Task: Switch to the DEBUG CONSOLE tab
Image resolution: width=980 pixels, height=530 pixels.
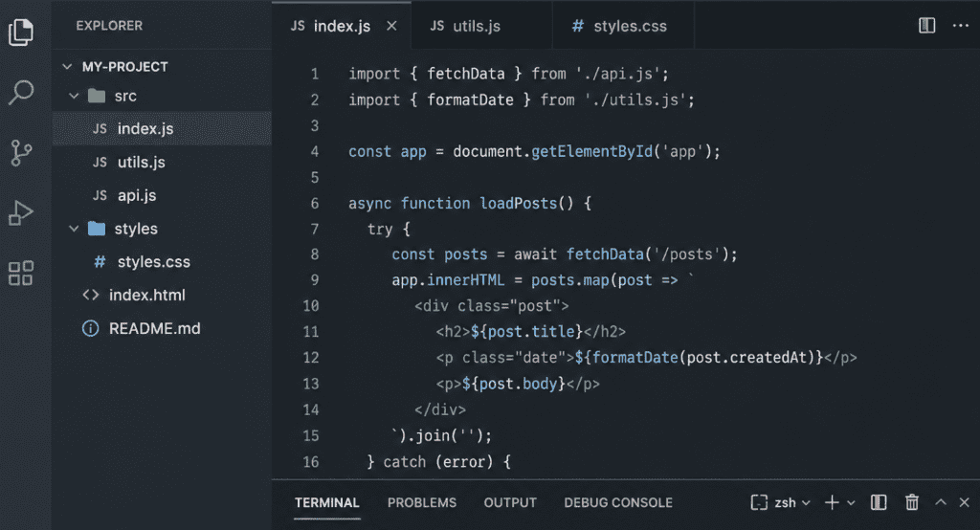Action: coord(618,502)
